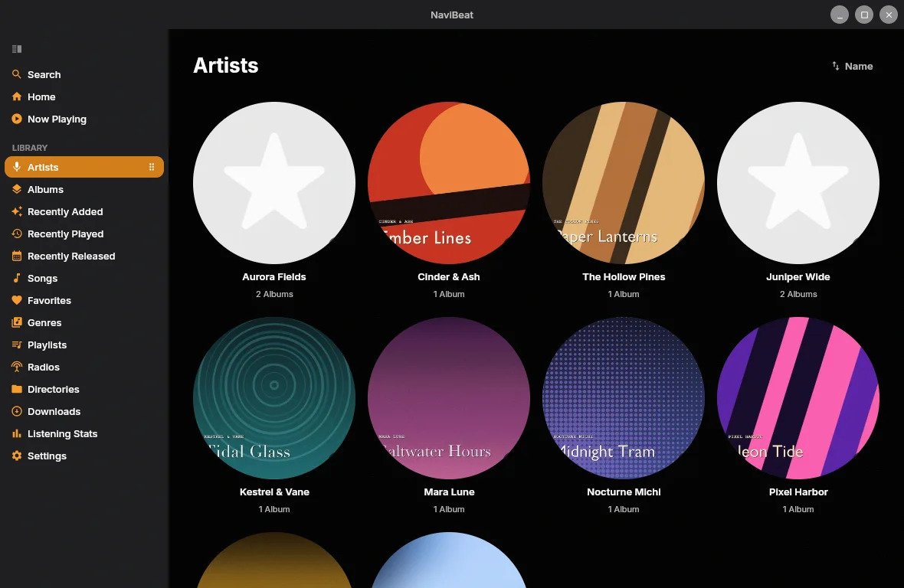Click the Pixel Harbor artist name
Viewport: 904px width, 588px height.
point(798,492)
